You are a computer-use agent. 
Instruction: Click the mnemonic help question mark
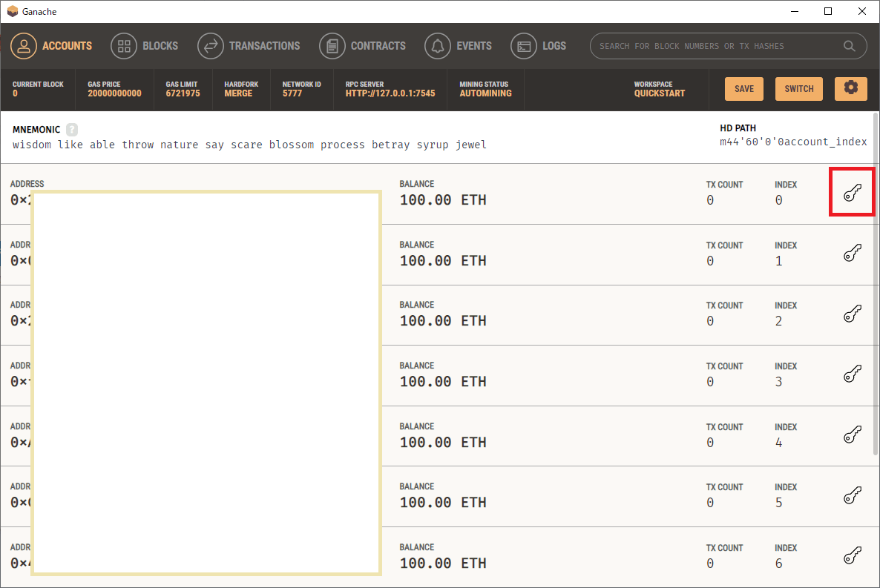coord(72,130)
